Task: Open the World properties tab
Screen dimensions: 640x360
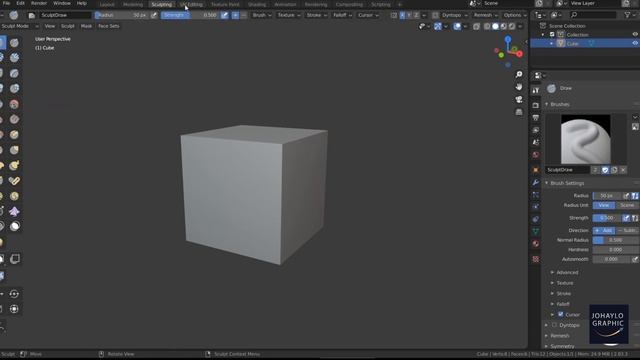Action: pyautogui.click(x=536, y=155)
